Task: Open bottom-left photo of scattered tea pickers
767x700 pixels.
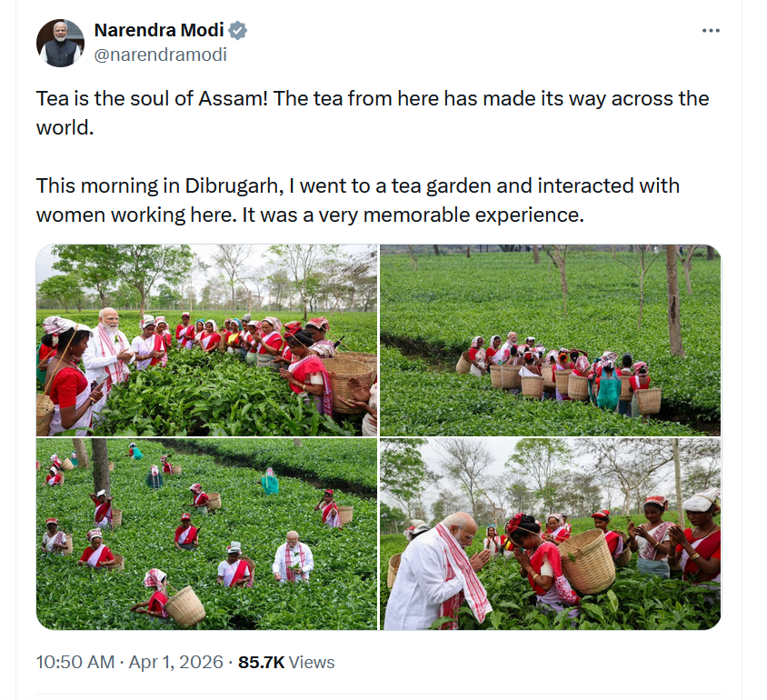Action: click(x=206, y=535)
